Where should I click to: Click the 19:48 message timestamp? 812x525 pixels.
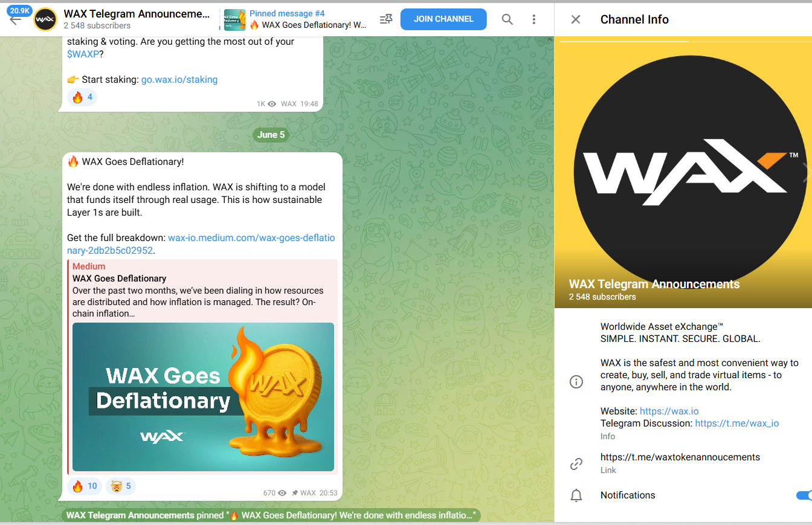tap(309, 104)
